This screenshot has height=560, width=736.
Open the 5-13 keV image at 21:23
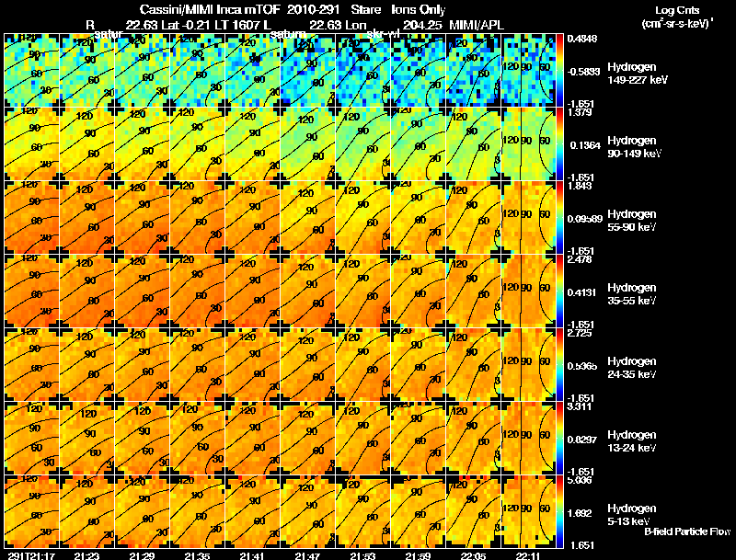pos(87,511)
